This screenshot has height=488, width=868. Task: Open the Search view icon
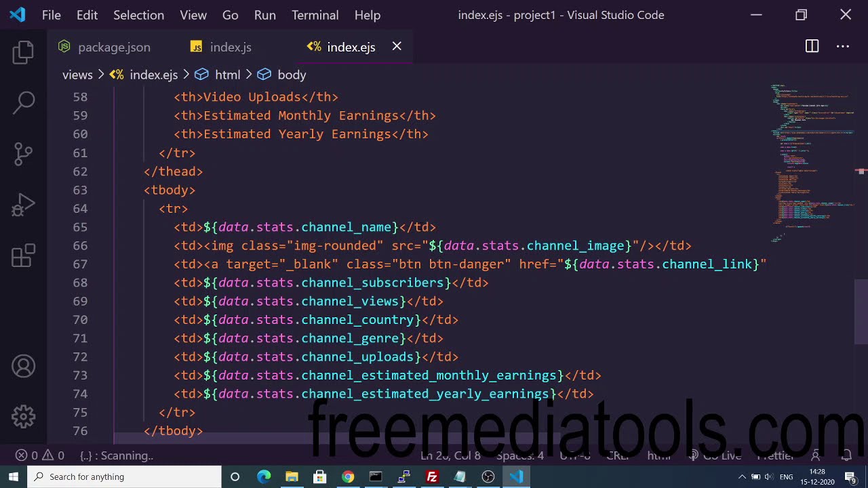click(x=23, y=103)
